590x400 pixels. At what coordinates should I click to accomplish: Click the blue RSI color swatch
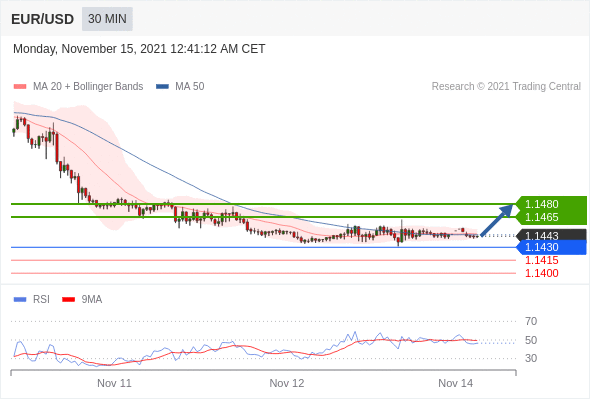(x=20, y=300)
